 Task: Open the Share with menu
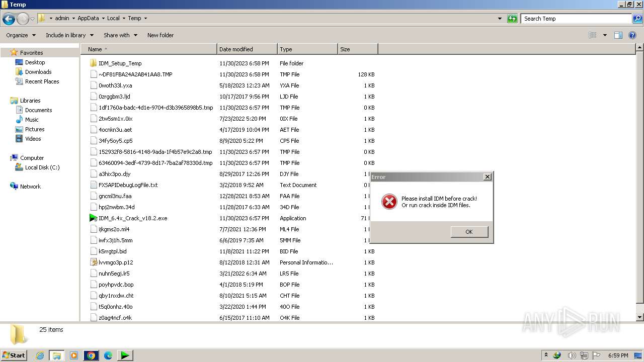coord(120,35)
